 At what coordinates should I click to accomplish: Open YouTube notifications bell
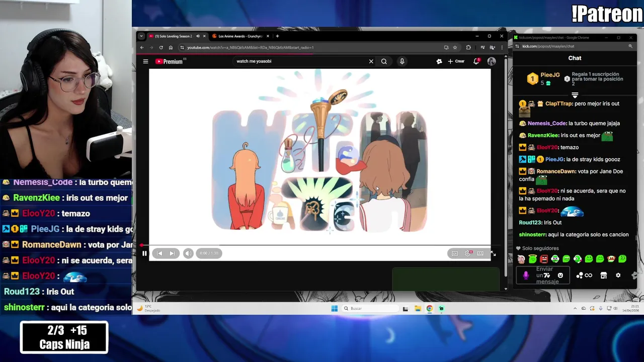coord(476,61)
